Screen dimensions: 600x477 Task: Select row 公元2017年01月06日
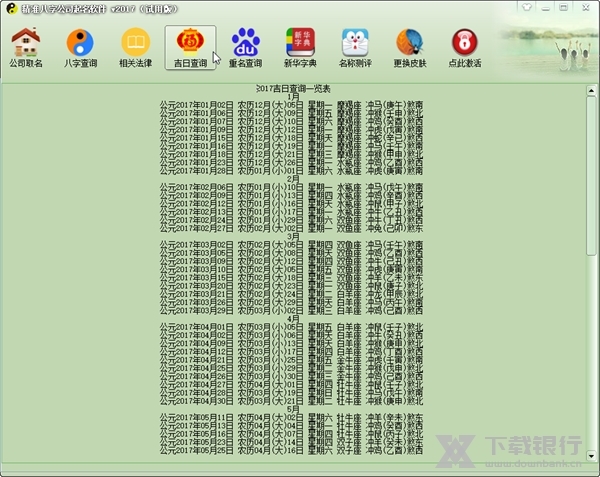pyautogui.click(x=291, y=113)
